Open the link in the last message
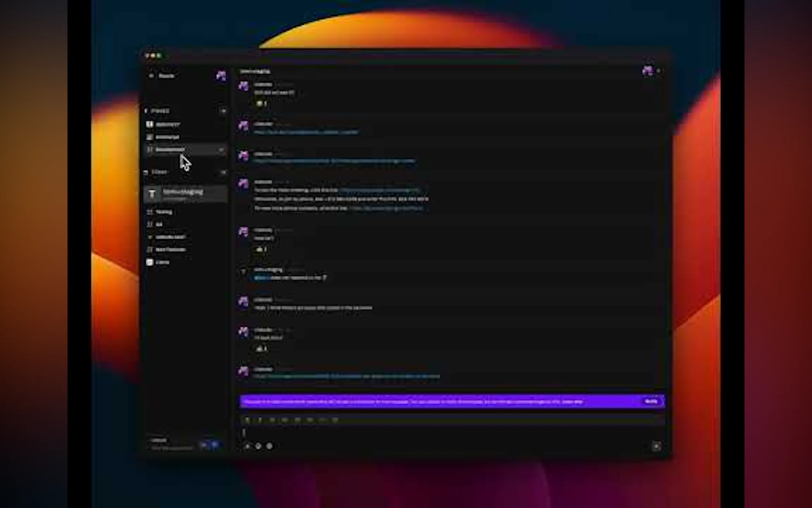Image resolution: width=812 pixels, height=508 pixels. click(x=347, y=376)
